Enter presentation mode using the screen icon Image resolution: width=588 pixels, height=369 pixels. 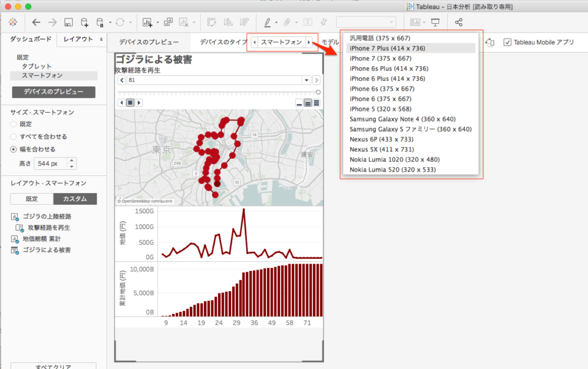coord(436,21)
